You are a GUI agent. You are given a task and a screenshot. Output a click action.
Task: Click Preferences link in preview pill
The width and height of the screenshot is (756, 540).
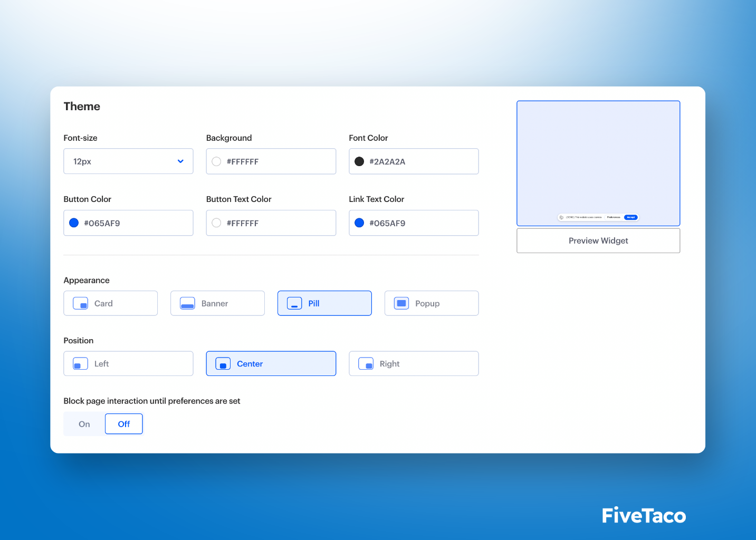pyautogui.click(x=614, y=217)
